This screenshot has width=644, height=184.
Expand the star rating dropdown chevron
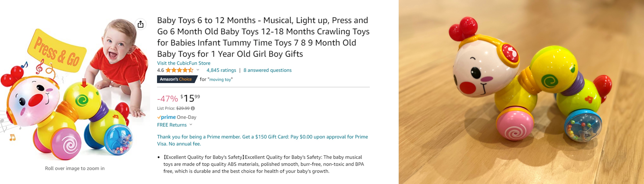(x=198, y=70)
